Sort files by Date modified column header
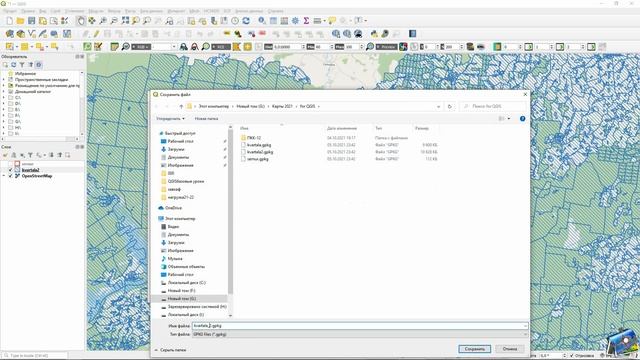Image resolution: width=640 pixels, height=360 pixels. pos(342,129)
